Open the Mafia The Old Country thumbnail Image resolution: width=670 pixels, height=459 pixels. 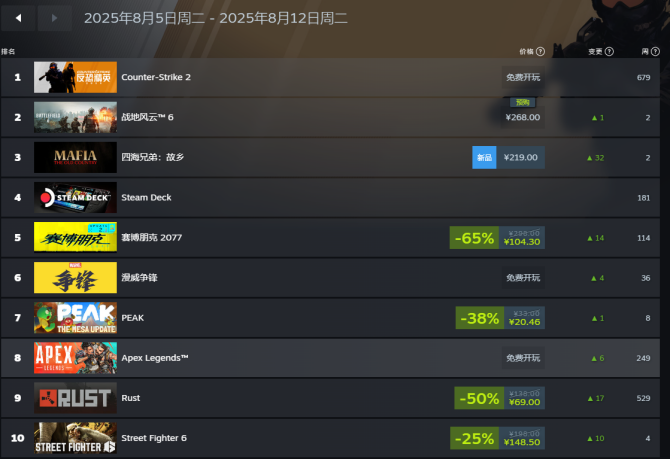click(x=75, y=158)
